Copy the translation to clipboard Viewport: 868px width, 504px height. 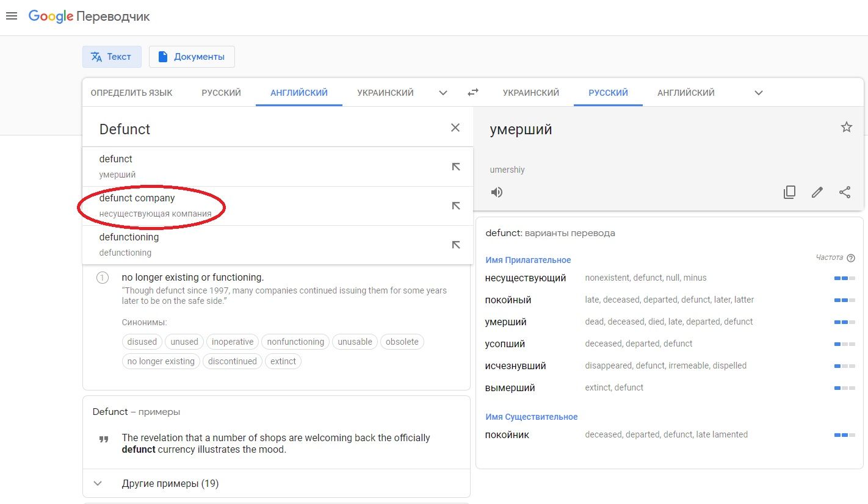pyautogui.click(x=789, y=192)
